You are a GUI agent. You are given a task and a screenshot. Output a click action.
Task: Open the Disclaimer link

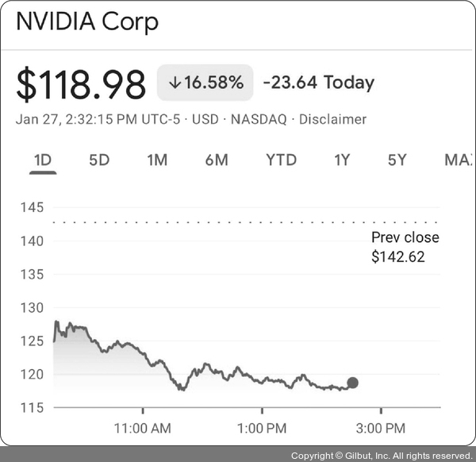[x=332, y=120]
